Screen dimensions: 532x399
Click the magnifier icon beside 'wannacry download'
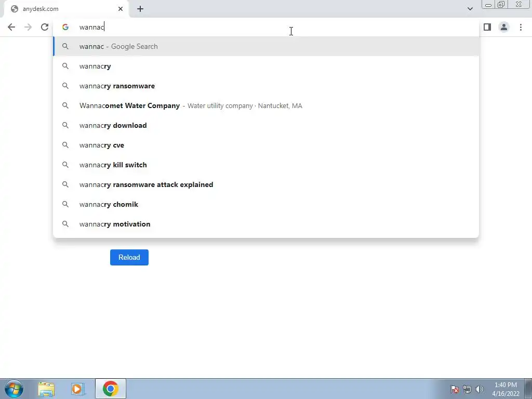[x=65, y=125]
